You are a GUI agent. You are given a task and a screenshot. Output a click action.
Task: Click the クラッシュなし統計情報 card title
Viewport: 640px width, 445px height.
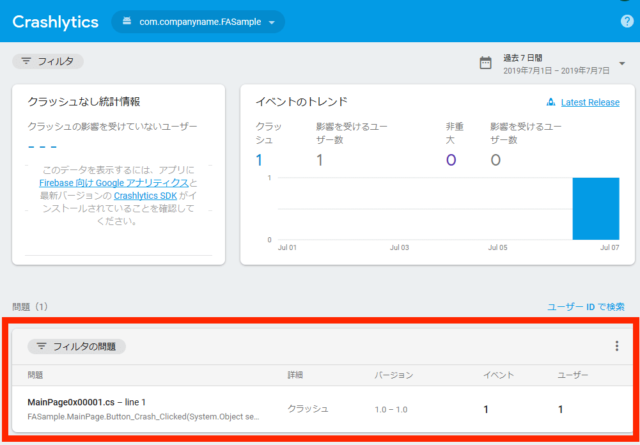pyautogui.click(x=84, y=102)
